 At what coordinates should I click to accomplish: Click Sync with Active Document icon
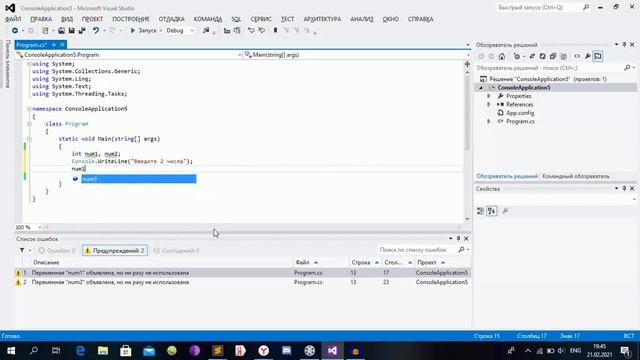coord(532,56)
